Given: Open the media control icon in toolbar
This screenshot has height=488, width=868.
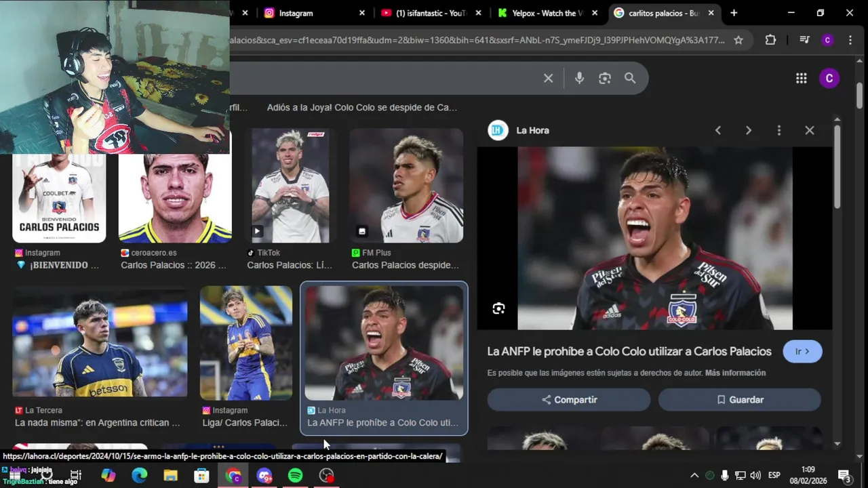Looking at the screenshot, I should tap(804, 40).
